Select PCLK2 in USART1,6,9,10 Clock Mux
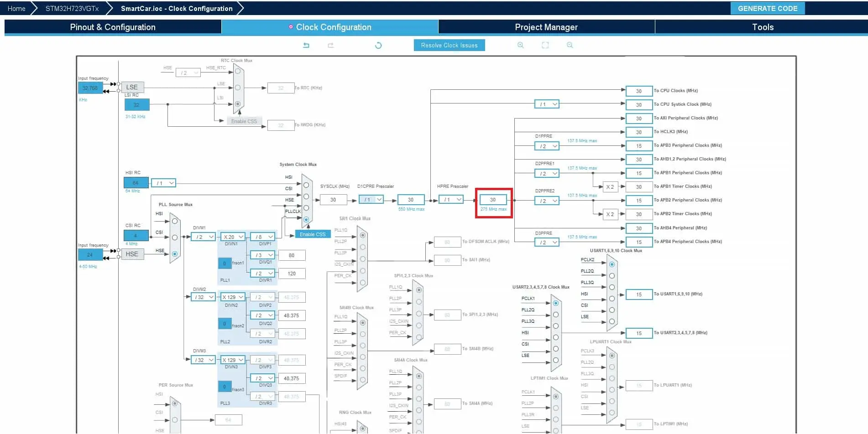Viewport: 868px width, 434px height. [x=612, y=264]
